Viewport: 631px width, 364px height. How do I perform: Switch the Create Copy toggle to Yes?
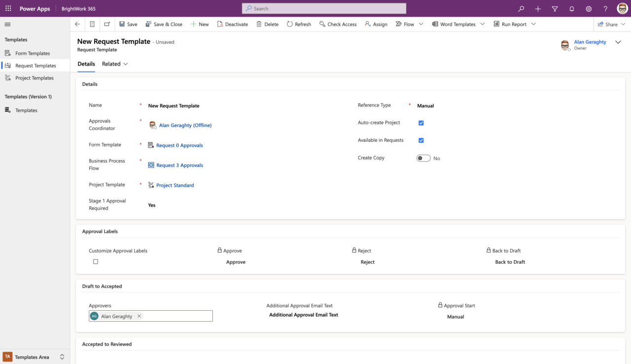click(x=423, y=158)
